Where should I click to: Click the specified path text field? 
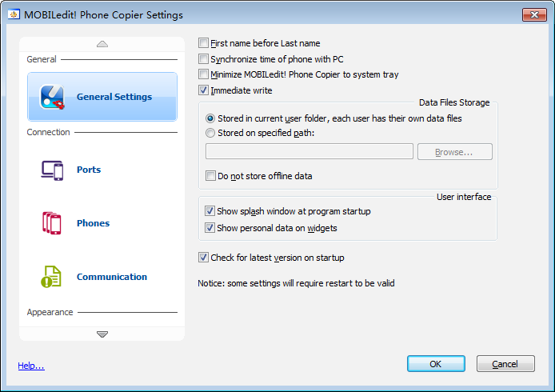tap(309, 151)
